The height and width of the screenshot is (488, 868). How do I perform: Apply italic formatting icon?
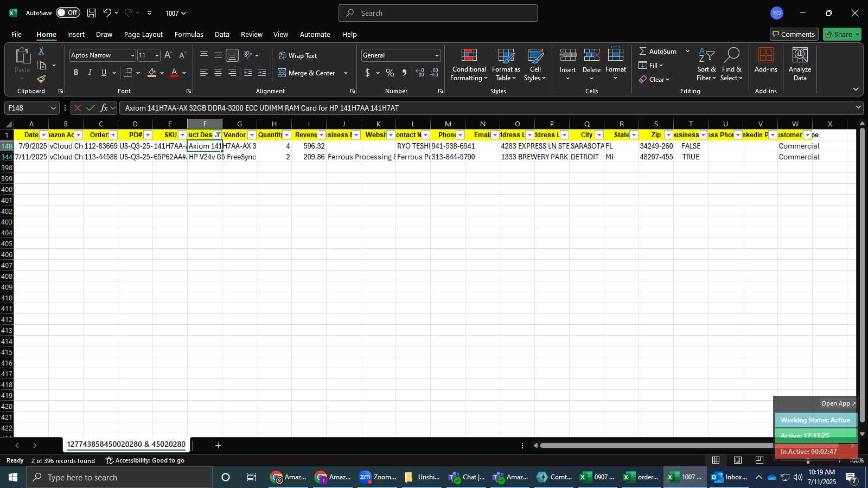pos(90,73)
